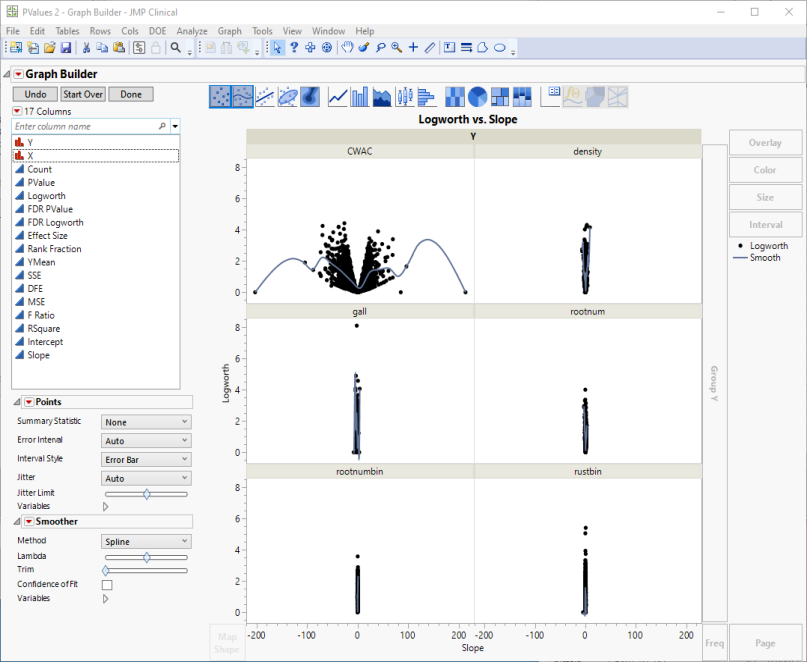Select the Box Plot element icon
807x662 pixels.
coord(404,96)
